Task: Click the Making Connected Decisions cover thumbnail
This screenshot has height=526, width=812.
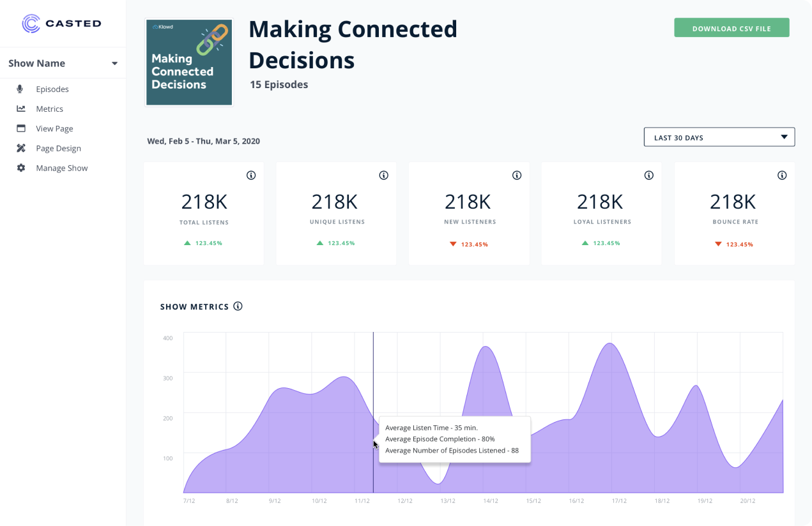Action: point(189,63)
